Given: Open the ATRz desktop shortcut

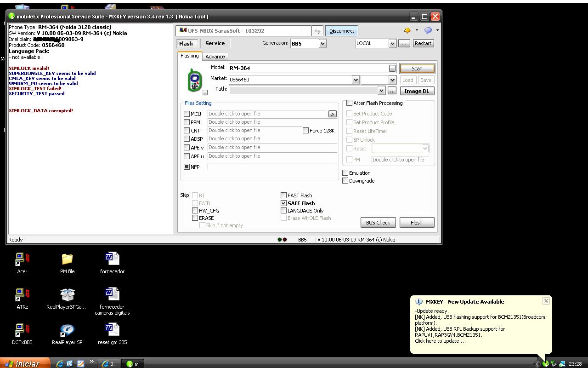Looking at the screenshot, I should (x=22, y=299).
